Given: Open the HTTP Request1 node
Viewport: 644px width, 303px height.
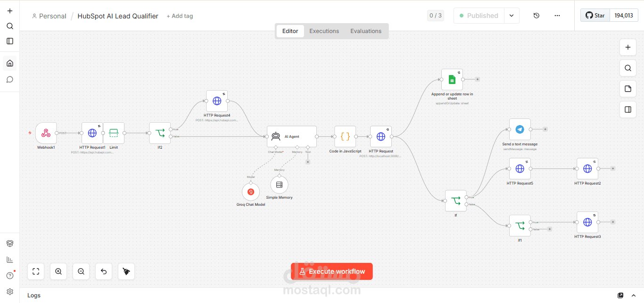Looking at the screenshot, I should 92,133.
